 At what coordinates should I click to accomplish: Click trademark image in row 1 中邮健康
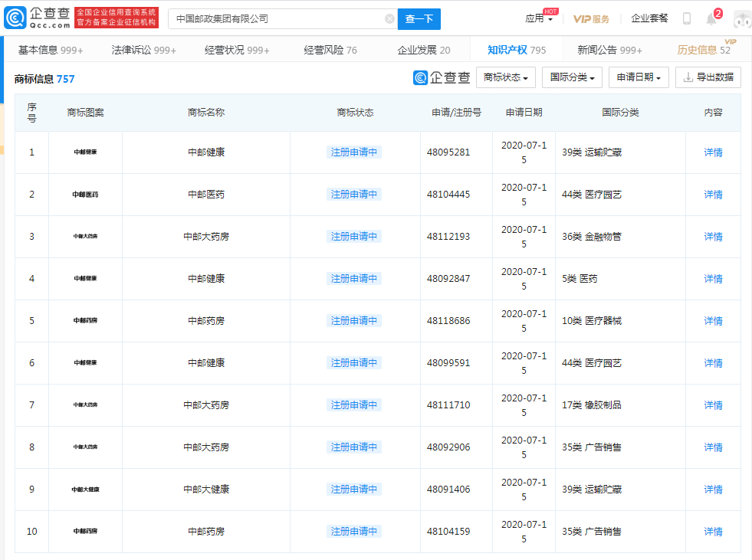pyautogui.click(x=85, y=152)
